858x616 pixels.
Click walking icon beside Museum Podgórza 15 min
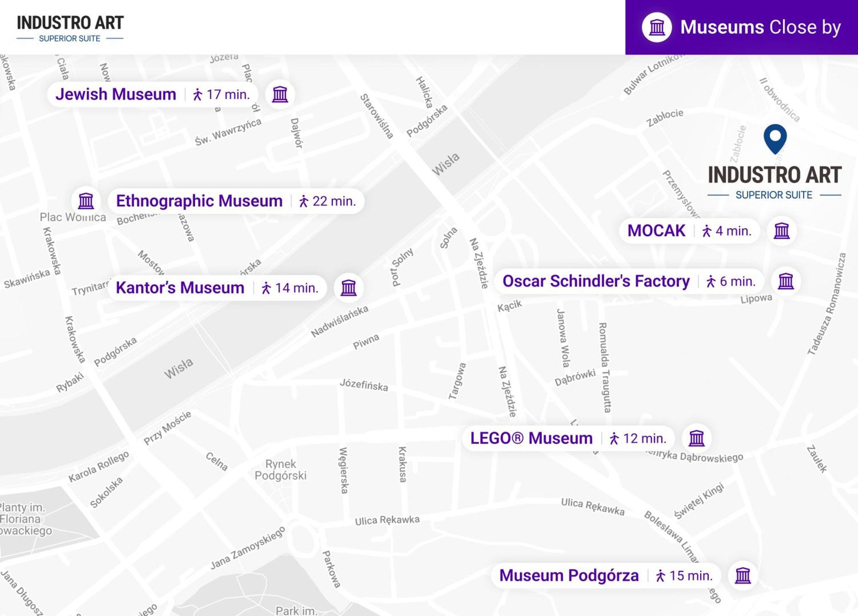(660, 576)
